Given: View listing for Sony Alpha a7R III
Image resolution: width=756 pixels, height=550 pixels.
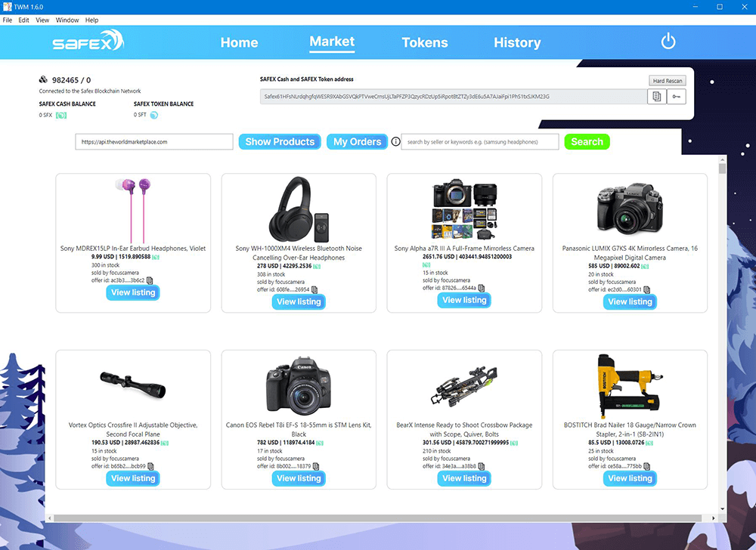Looking at the screenshot, I should 464,300.
